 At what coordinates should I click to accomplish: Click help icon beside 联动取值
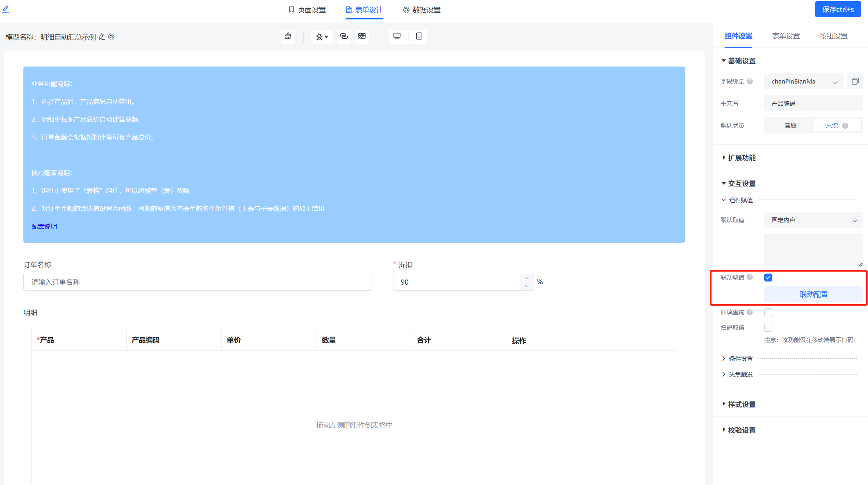click(x=750, y=277)
